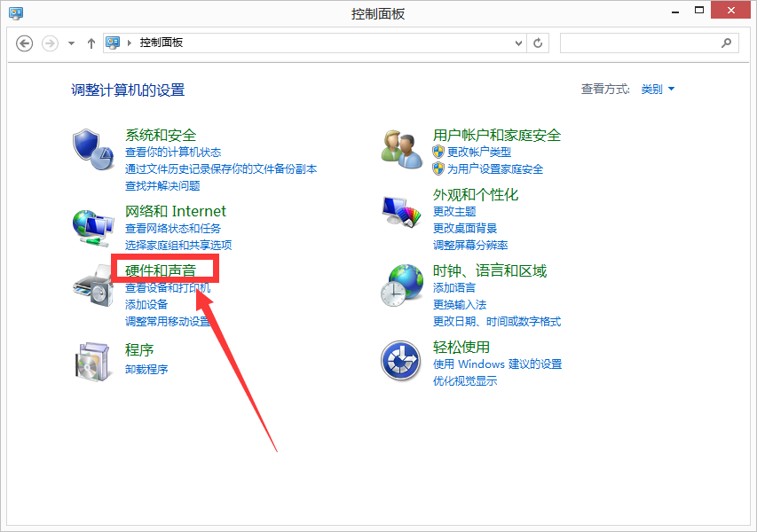
Task: Open 更改日期、时间或数字格式 link
Action: click(x=497, y=322)
